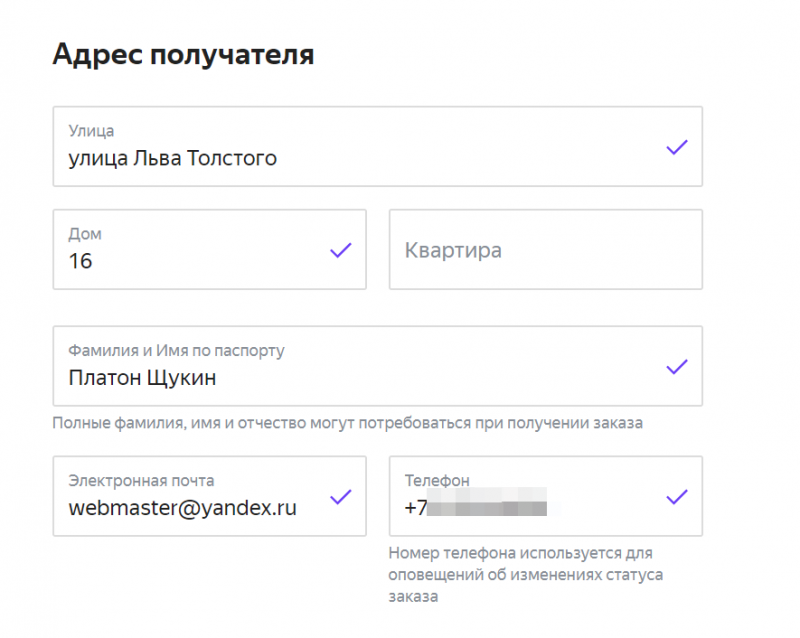Click the blurred phone number after +7
The height and width of the screenshot is (638, 800).
490,508
